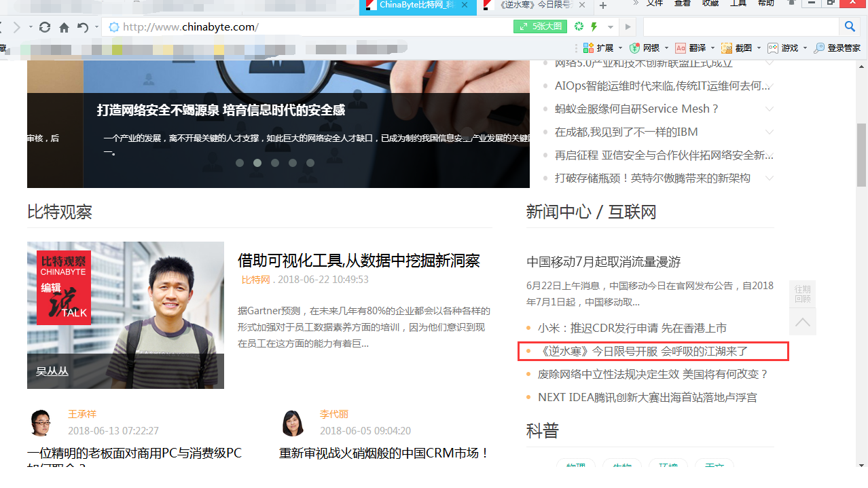The image size is (868, 488).
Task: Open a new tab with plus button
Action: point(602,6)
